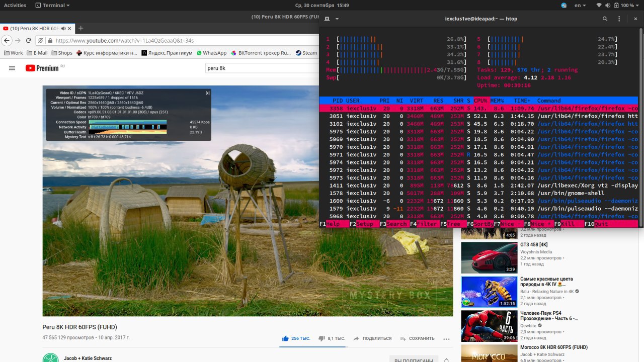Click the Peru video player frame

tap(248, 201)
